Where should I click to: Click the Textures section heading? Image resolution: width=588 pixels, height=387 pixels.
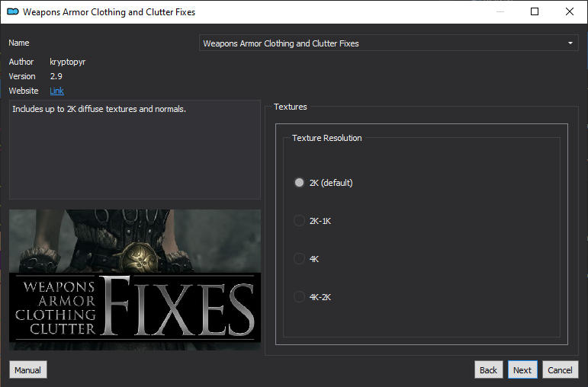coord(291,107)
